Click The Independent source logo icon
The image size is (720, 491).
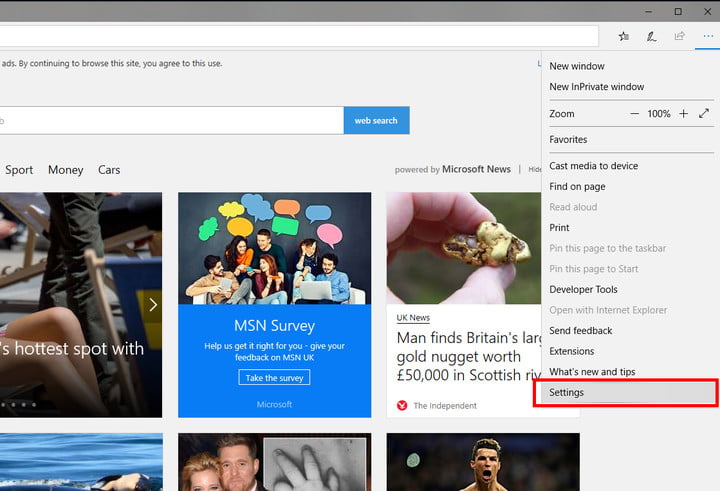402,406
